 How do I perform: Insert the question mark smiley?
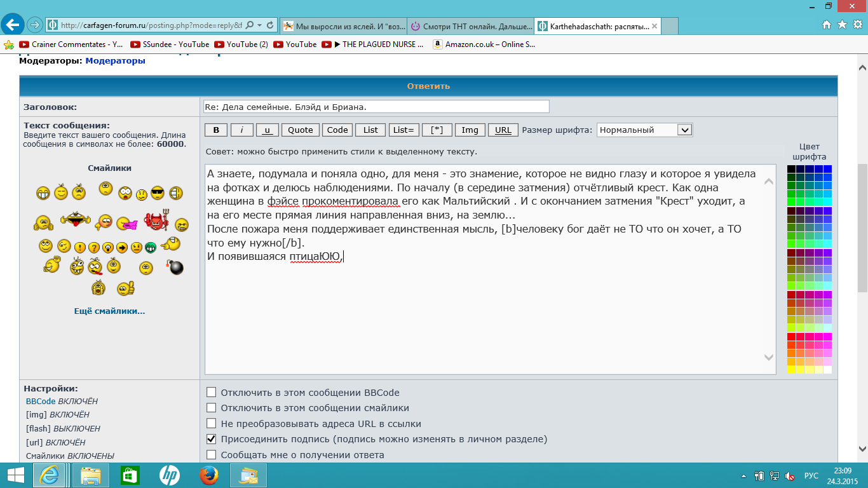point(93,248)
